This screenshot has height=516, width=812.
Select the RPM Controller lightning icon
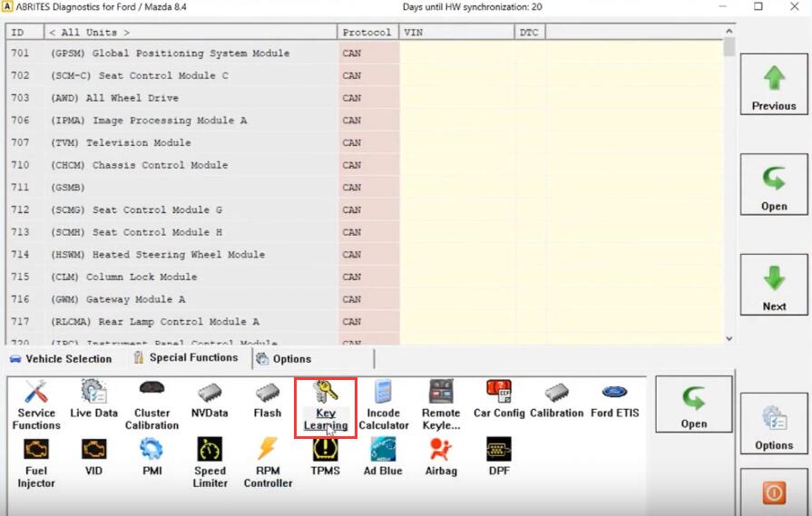[268, 463]
